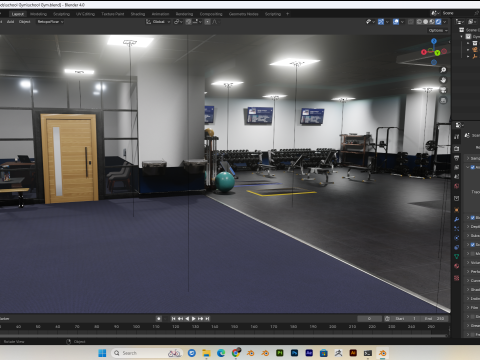
Task: Toggle proportional editing button
Action: pos(207,22)
